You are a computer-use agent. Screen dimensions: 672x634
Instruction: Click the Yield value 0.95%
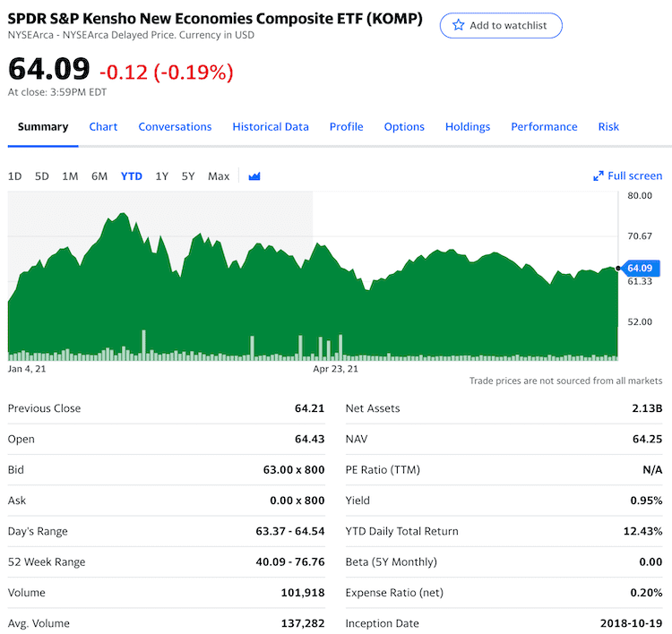point(646,501)
